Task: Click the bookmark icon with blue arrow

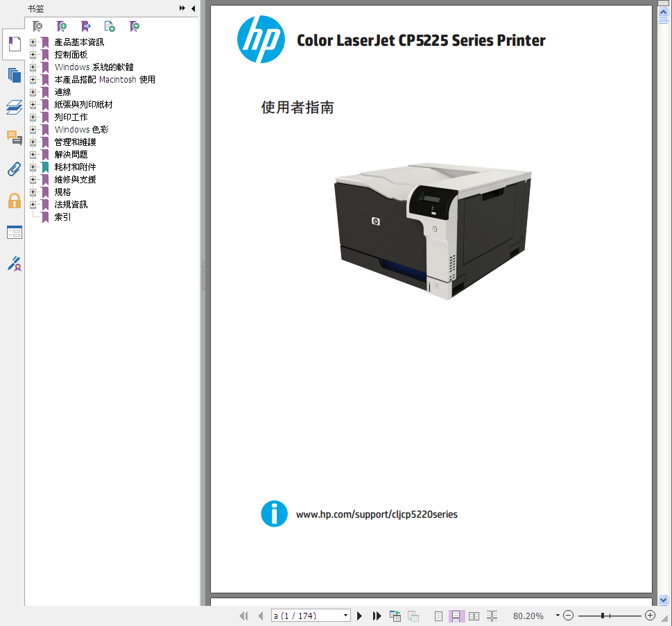Action: point(86,26)
